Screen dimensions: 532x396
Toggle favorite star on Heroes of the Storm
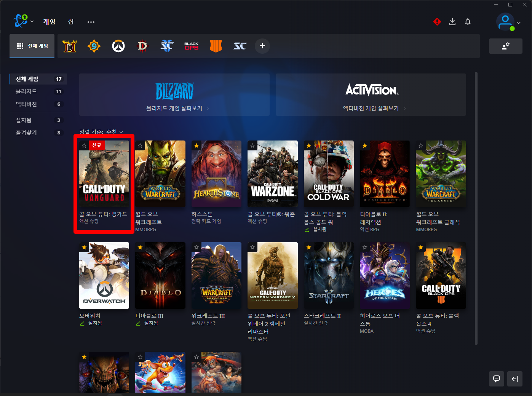(x=365, y=247)
